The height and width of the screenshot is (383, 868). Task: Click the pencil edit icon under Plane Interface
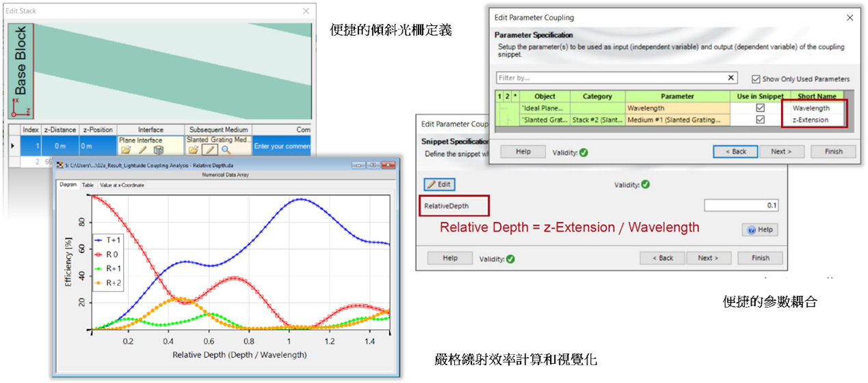pyautogui.click(x=143, y=149)
